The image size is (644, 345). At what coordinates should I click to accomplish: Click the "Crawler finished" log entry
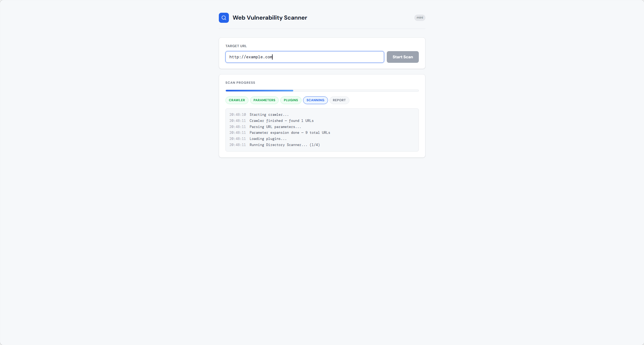tap(281, 121)
